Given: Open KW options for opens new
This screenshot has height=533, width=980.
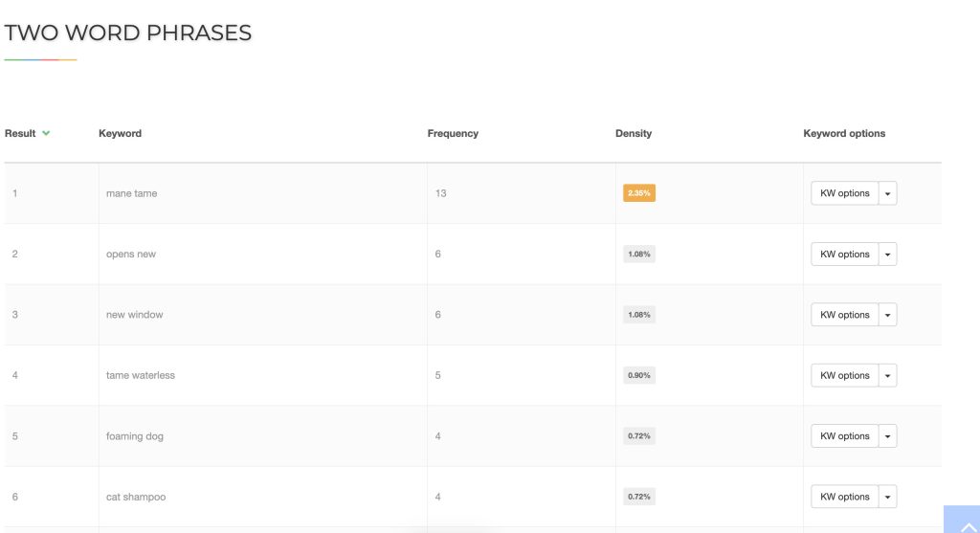Looking at the screenshot, I should [844, 255].
